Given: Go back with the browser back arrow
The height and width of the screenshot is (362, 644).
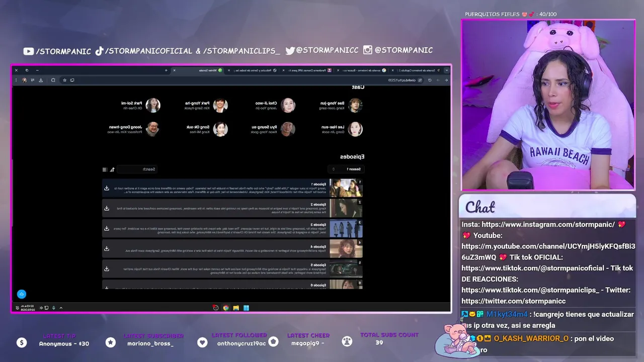Looking at the screenshot, I should coord(446,80).
